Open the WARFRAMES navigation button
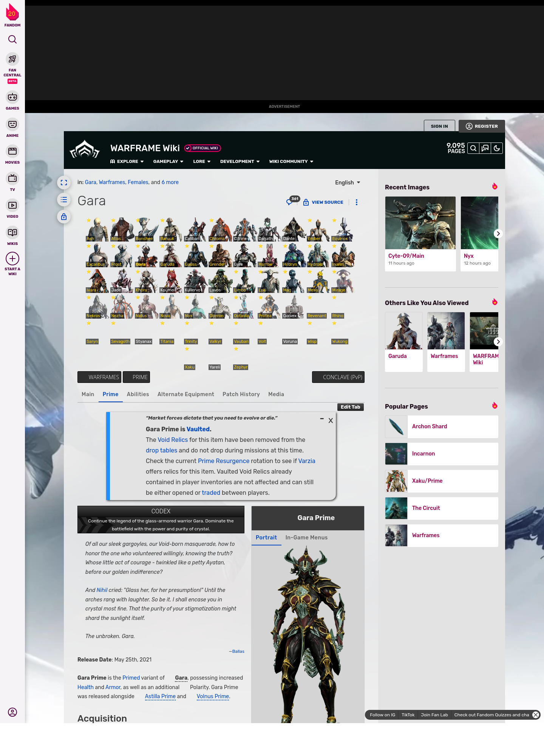Image resolution: width=544 pixels, height=756 pixels. (99, 377)
